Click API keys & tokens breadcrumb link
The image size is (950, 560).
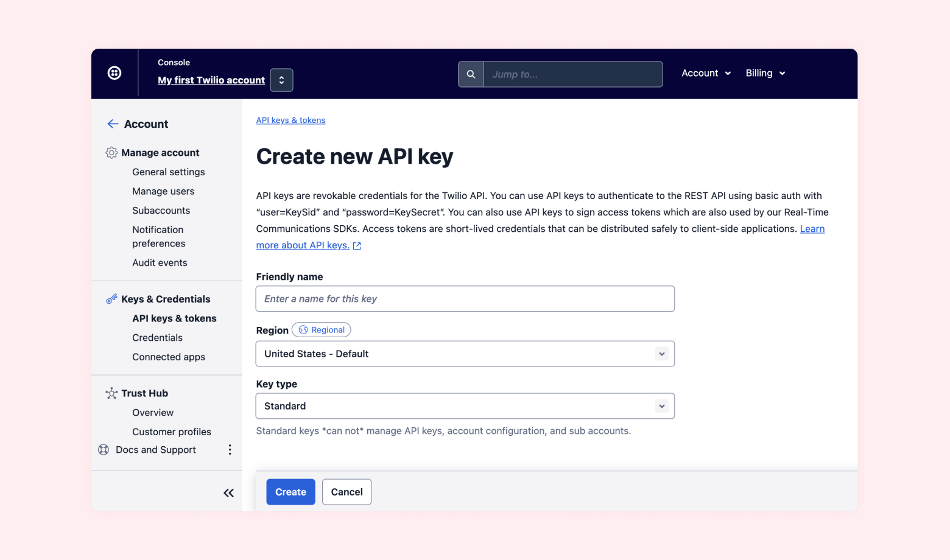click(x=290, y=121)
